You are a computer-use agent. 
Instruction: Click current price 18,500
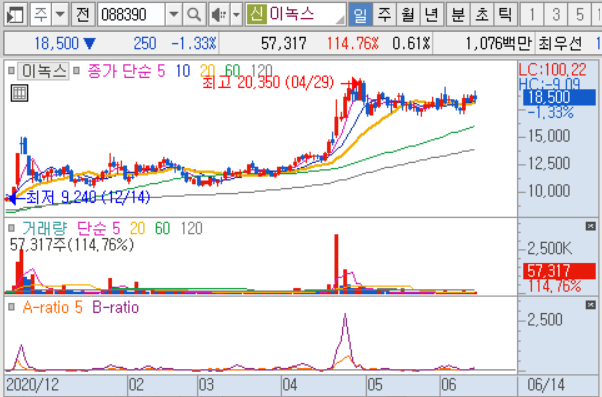coord(56,44)
